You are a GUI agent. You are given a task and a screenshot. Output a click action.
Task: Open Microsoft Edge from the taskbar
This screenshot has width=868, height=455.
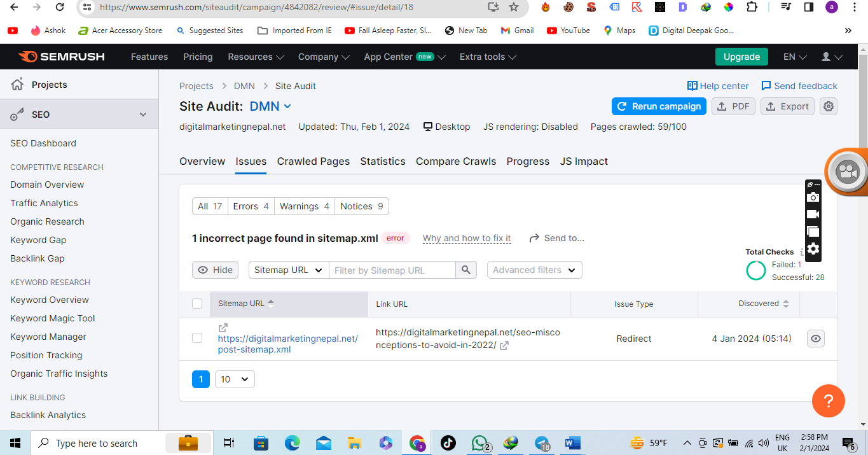coord(293,443)
